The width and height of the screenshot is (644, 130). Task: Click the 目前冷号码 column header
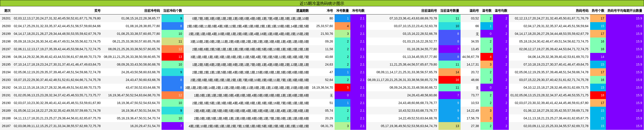click(152, 11)
